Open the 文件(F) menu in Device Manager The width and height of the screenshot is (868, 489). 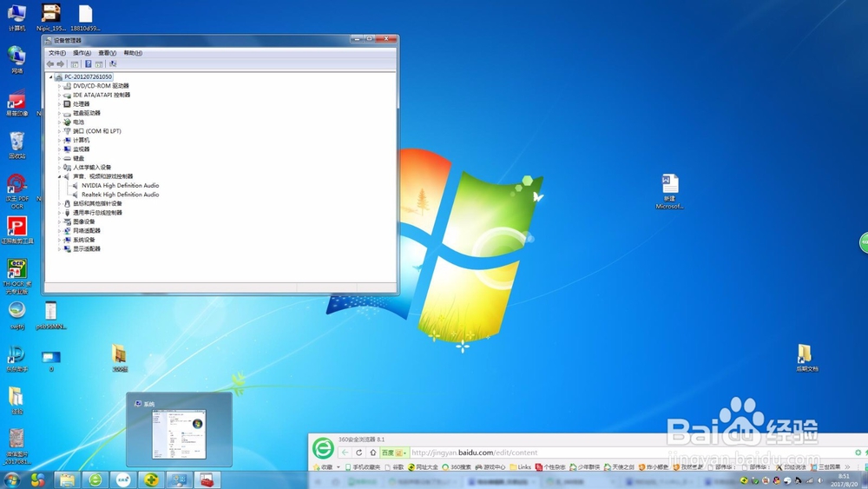[57, 53]
